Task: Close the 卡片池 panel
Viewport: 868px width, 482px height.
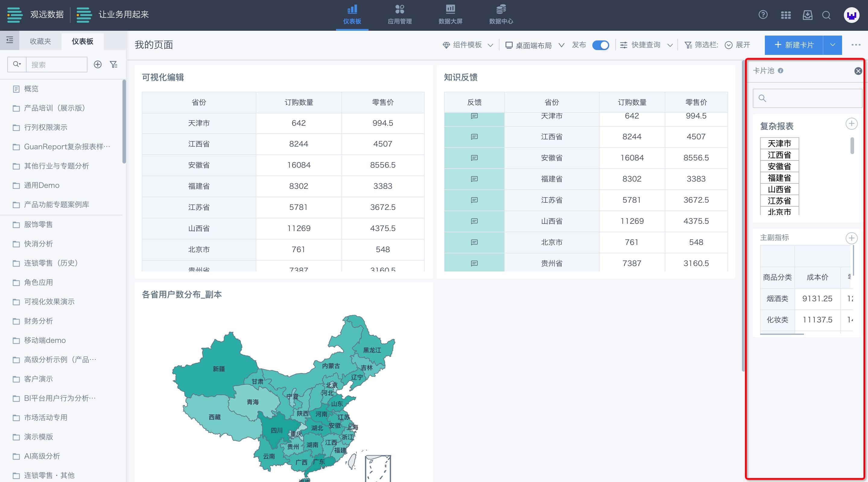Action: 858,71
